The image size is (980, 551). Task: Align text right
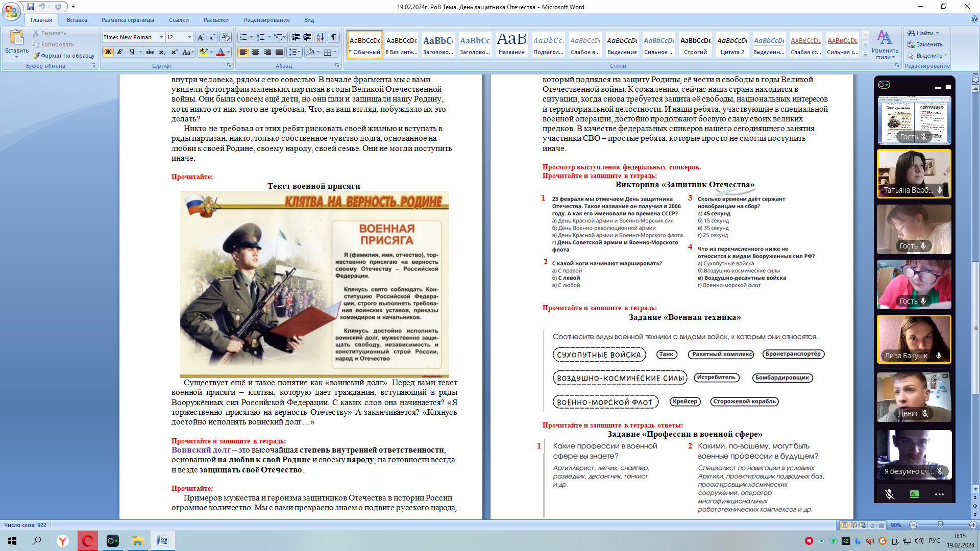[x=267, y=52]
